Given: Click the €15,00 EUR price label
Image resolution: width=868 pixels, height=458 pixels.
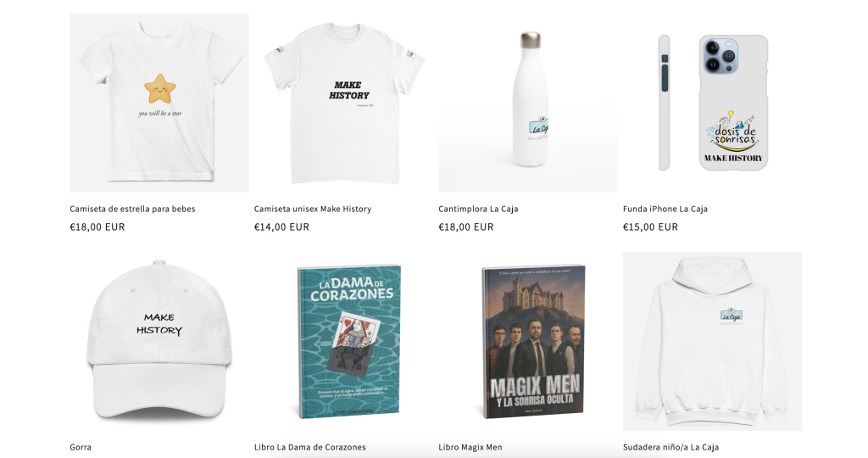Looking at the screenshot, I should coord(650,226).
